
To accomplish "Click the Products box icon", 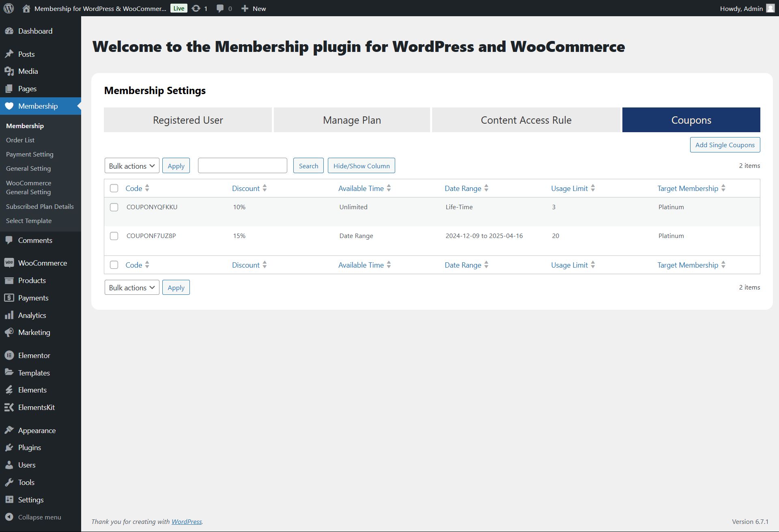I will point(9,281).
